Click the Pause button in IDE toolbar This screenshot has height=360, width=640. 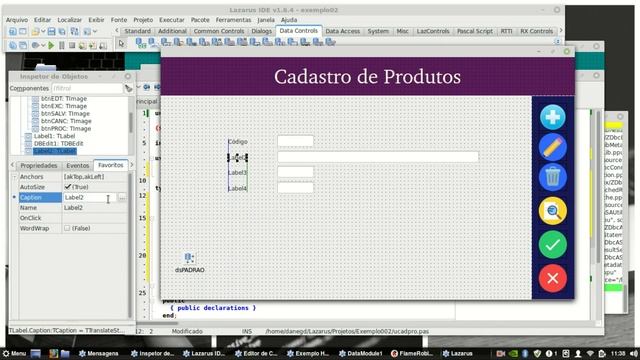pos(62,45)
